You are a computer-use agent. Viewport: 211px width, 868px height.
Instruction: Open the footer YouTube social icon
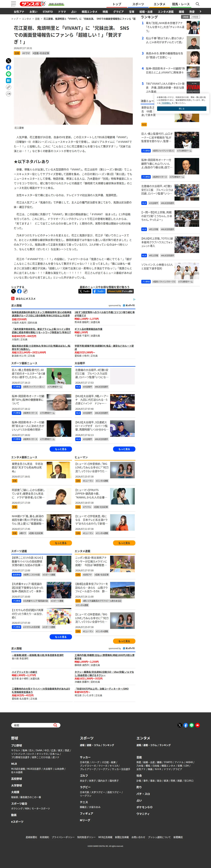[x=198, y=725]
